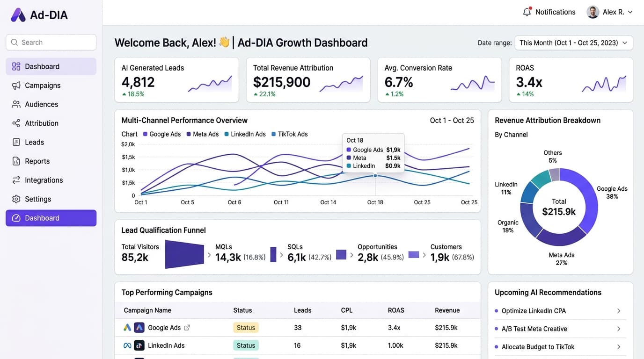Open Leads in the sidebar
Image resolution: width=644 pixels, height=359 pixels.
pos(51,142)
